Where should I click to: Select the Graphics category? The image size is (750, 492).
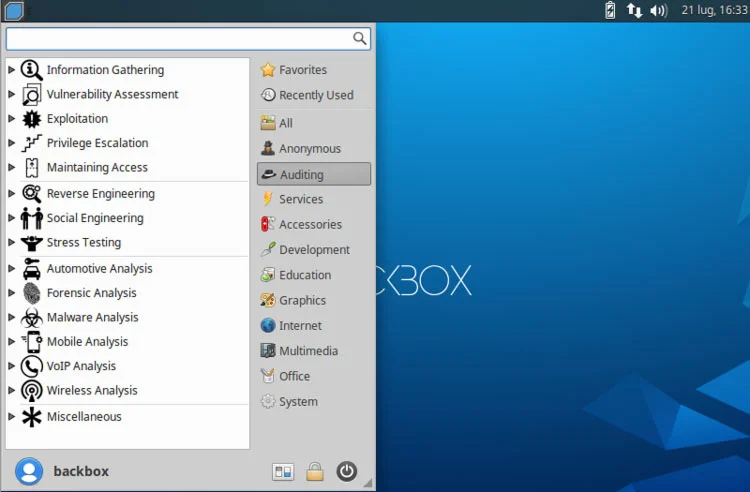(314, 300)
